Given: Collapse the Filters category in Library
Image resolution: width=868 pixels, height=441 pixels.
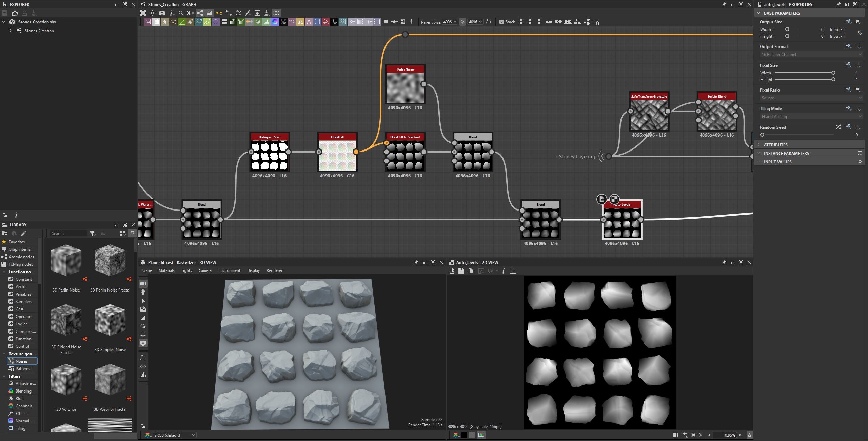Looking at the screenshot, I should 4,376.
